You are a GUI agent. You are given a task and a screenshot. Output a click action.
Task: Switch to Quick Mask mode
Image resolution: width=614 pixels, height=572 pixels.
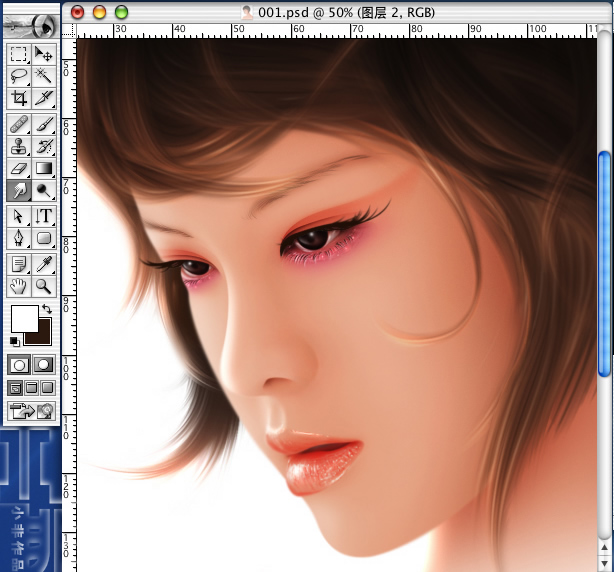click(43, 365)
